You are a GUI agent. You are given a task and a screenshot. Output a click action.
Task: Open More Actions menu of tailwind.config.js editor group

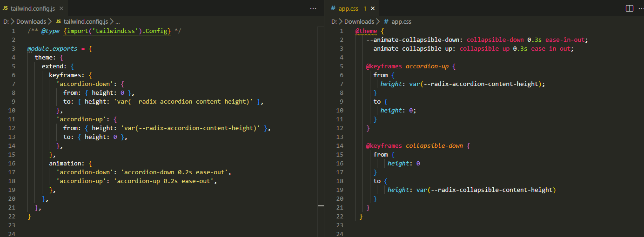coord(313,8)
